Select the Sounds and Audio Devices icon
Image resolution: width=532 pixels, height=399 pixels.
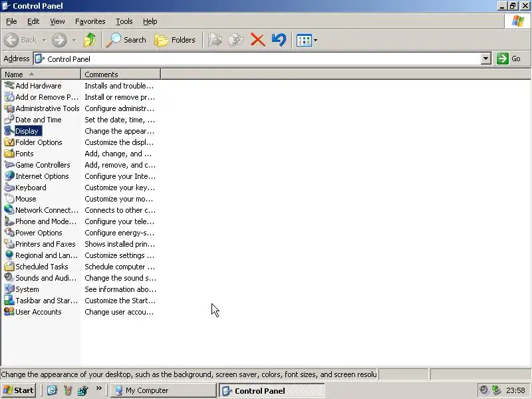click(9, 278)
